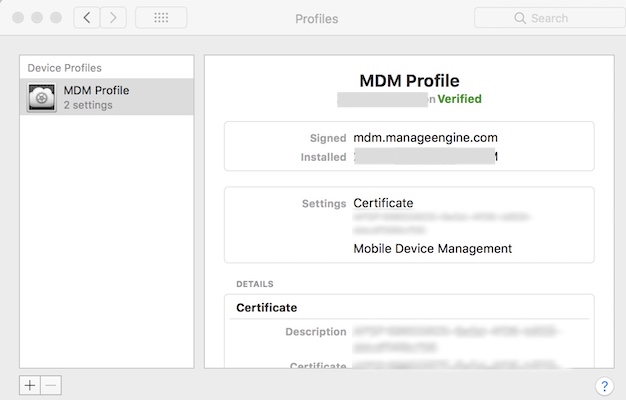Open Show All preferences grid
Viewport: 626px width, 400px height.
click(160, 18)
